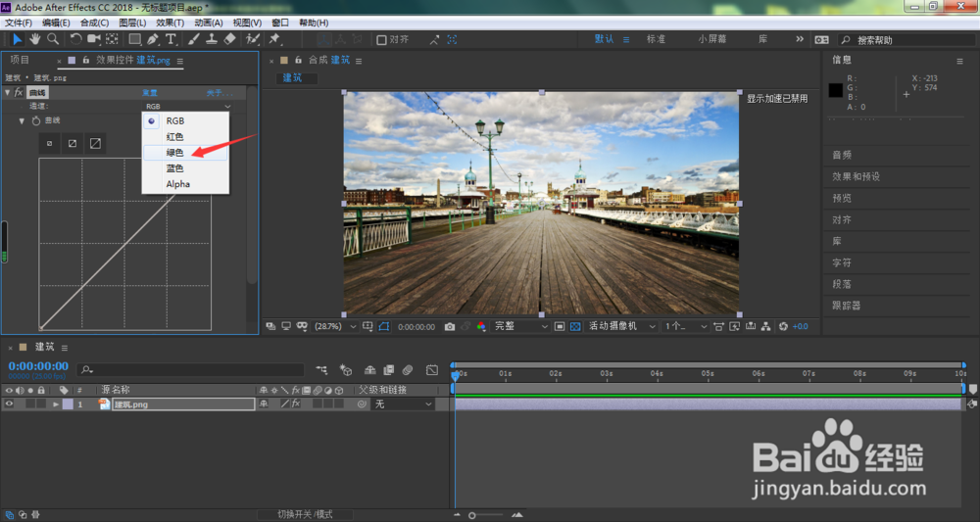The image size is (980, 522).
Task: Select the Eraser tool
Action: pyautogui.click(x=230, y=39)
